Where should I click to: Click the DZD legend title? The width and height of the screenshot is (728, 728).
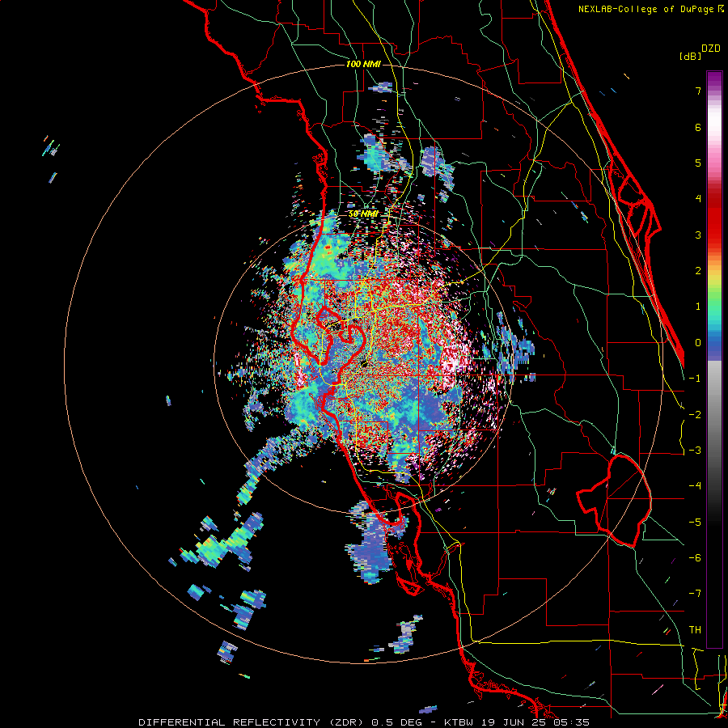click(x=711, y=49)
